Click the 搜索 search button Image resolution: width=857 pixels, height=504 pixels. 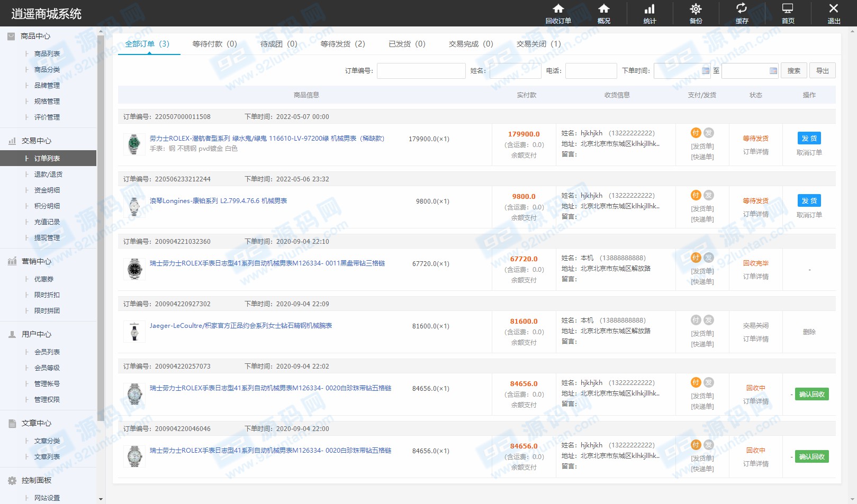793,71
